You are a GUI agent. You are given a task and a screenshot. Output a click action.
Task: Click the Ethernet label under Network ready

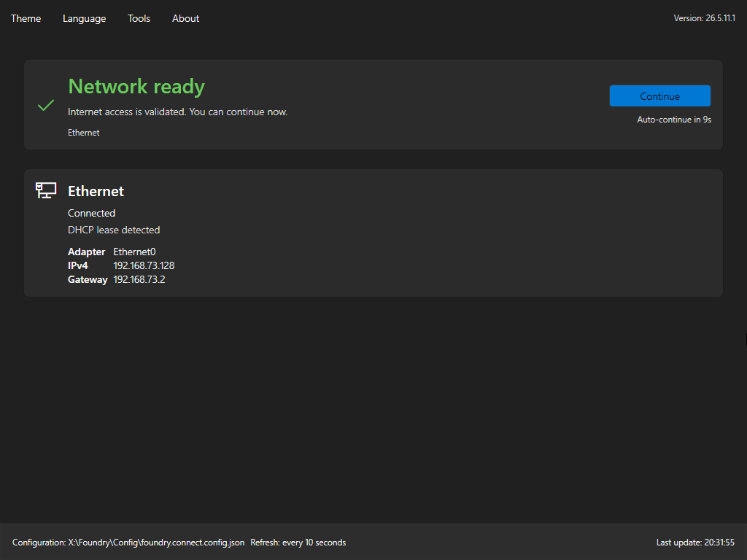click(83, 133)
